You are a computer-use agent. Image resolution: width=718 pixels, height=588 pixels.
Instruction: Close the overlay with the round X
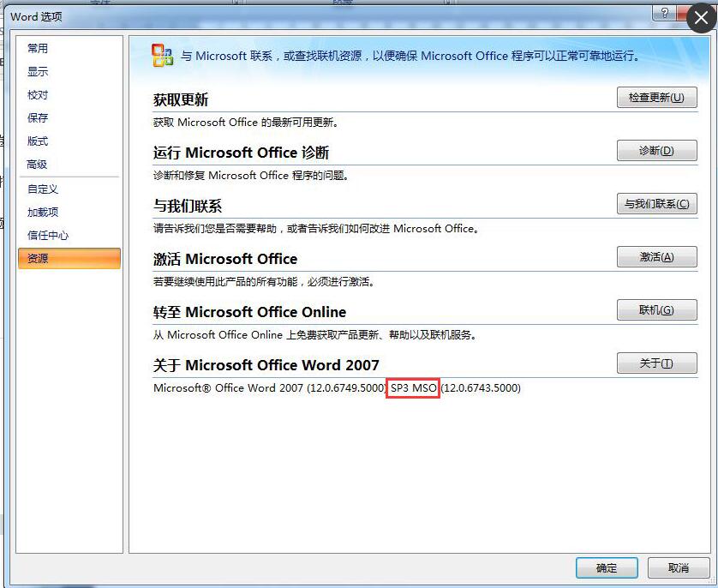coord(701,18)
